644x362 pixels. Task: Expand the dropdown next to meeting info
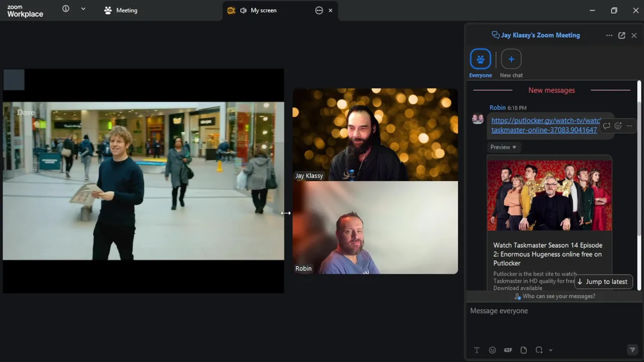pos(83,9)
